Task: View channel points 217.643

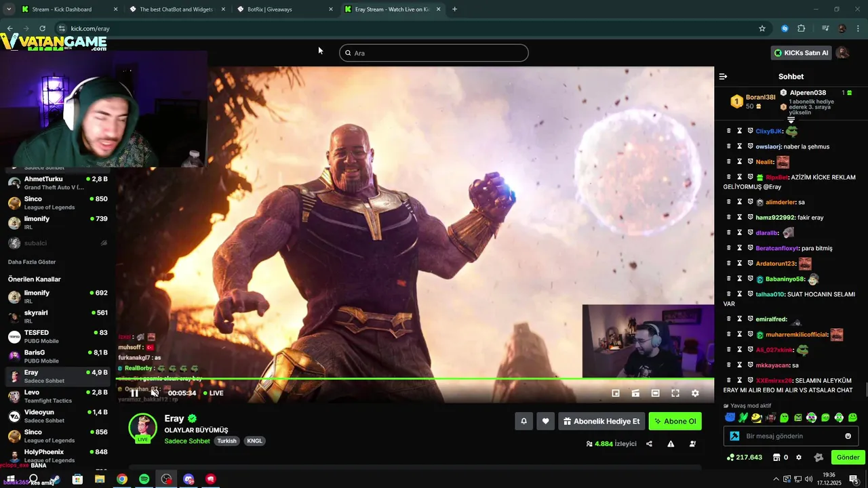Action: pyautogui.click(x=745, y=457)
